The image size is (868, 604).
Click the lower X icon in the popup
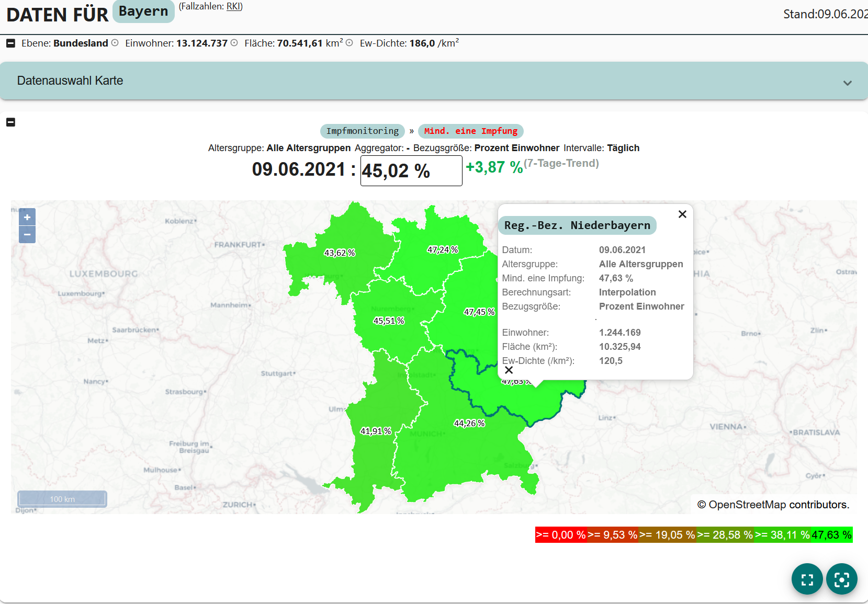tap(509, 370)
